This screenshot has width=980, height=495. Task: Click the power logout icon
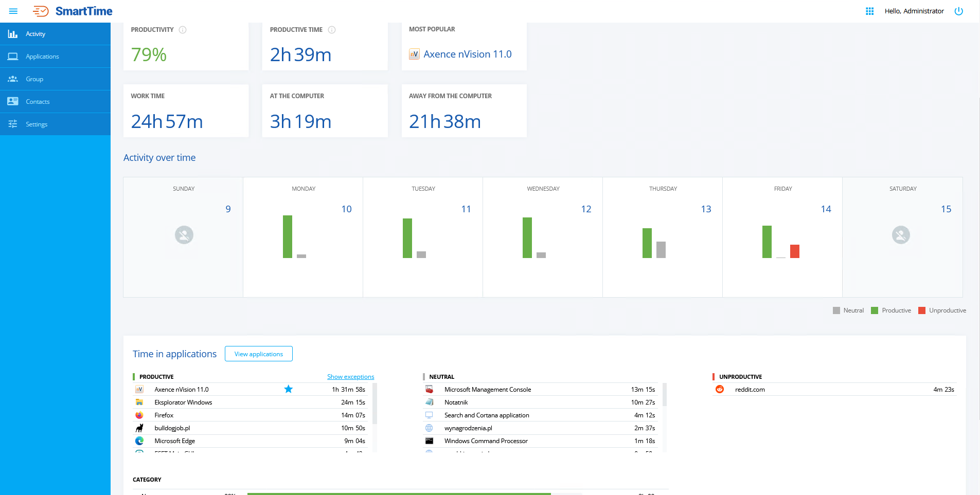(x=958, y=11)
